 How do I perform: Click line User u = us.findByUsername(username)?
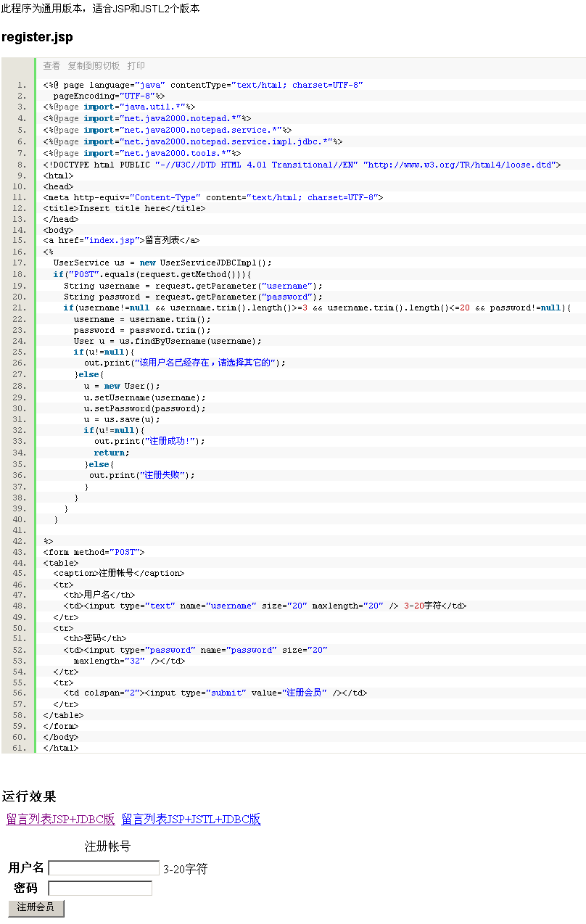pyautogui.click(x=168, y=341)
